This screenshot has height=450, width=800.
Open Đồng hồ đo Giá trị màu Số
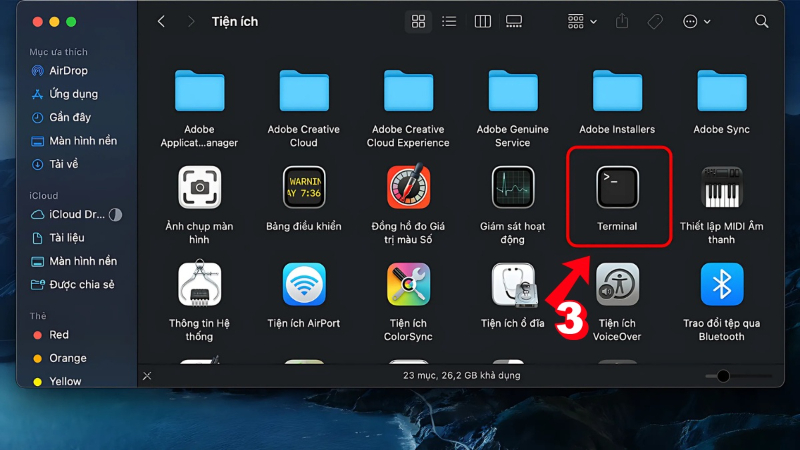(408, 186)
